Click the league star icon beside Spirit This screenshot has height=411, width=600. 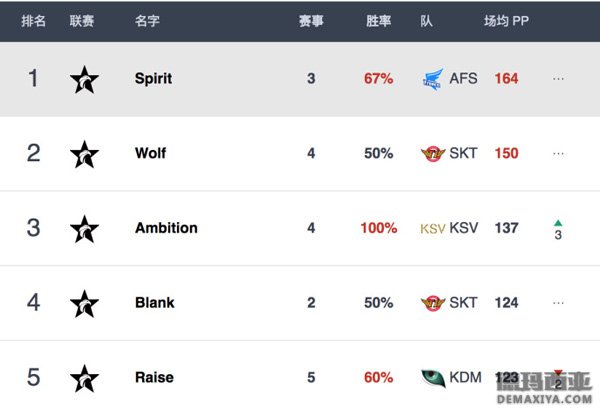click(85, 80)
